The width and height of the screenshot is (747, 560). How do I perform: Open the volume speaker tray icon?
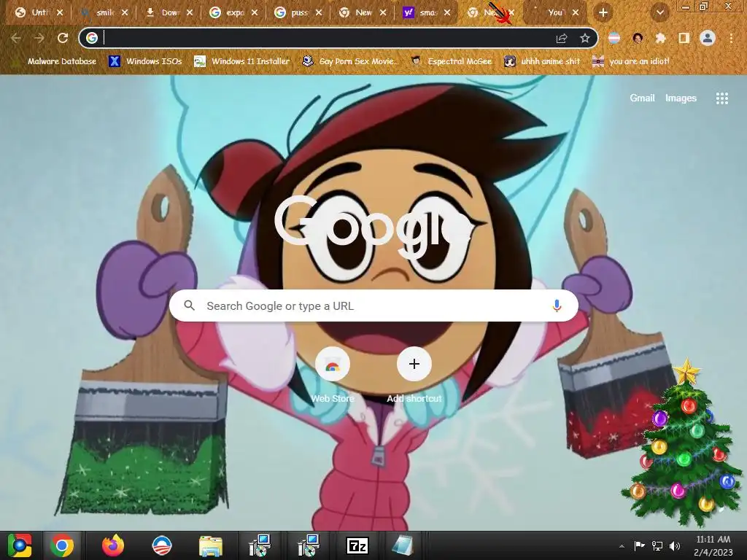click(675, 545)
